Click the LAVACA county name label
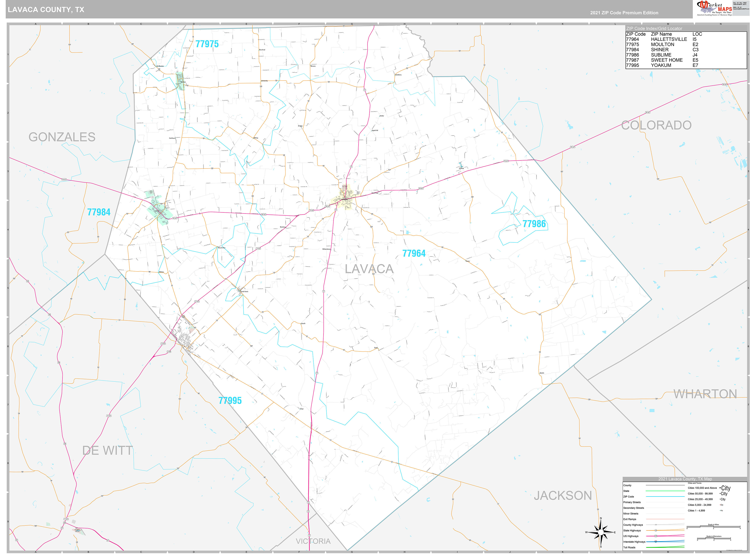 pyautogui.click(x=369, y=269)
